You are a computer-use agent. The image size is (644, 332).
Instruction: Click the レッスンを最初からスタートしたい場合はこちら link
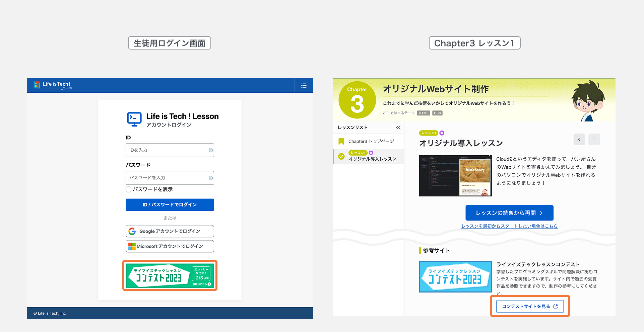509,226
